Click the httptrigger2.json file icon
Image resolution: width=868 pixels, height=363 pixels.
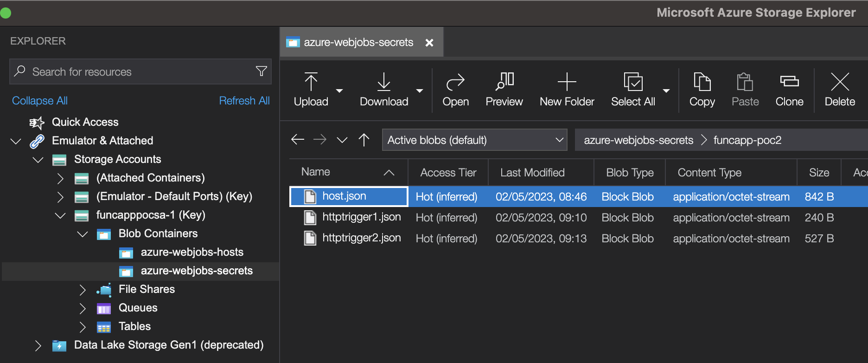click(x=310, y=238)
